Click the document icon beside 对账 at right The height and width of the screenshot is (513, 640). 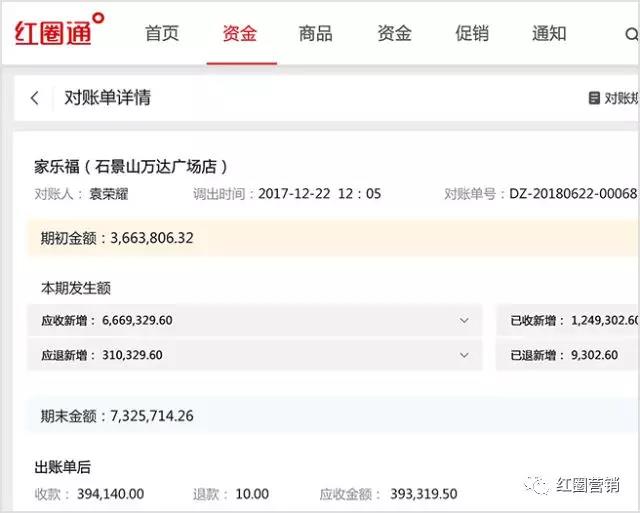pyautogui.click(x=593, y=98)
